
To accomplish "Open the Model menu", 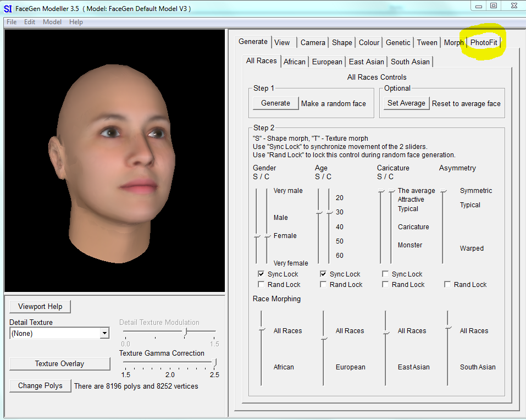I will tap(52, 22).
